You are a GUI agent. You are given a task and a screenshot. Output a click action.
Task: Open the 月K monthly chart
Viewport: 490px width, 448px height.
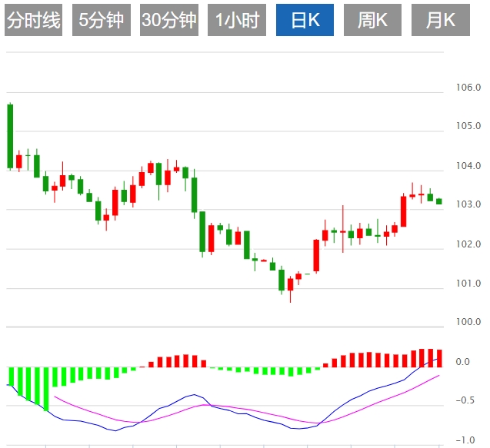click(441, 21)
